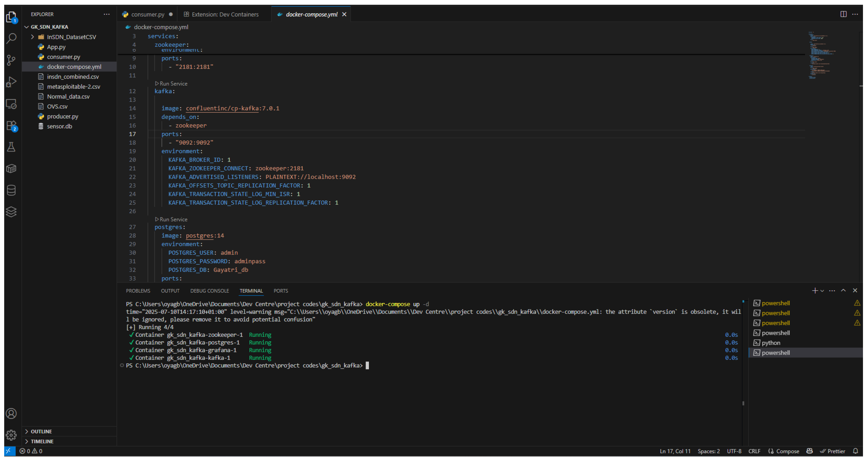868x461 pixels.
Task: Select the python terminal in terminal list
Action: (805, 343)
